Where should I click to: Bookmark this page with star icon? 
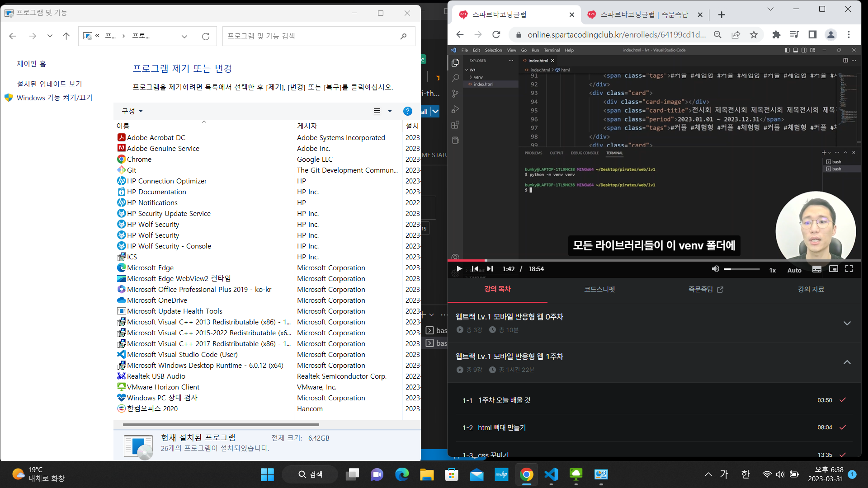point(754,35)
